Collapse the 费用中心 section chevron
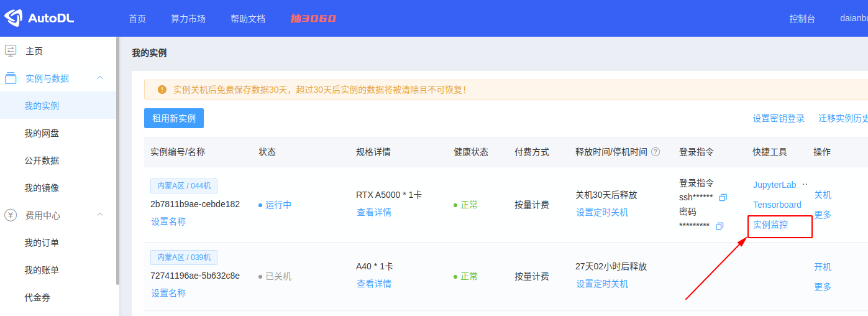The height and width of the screenshot is (316, 868). pos(100,215)
